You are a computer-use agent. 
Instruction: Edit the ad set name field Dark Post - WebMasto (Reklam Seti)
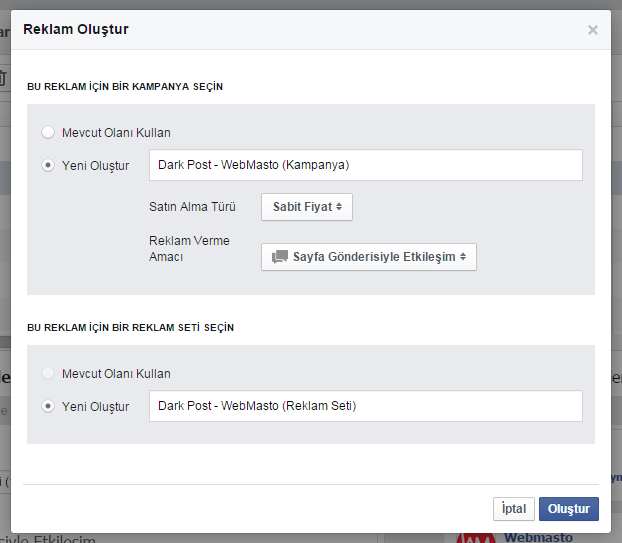[x=366, y=406]
